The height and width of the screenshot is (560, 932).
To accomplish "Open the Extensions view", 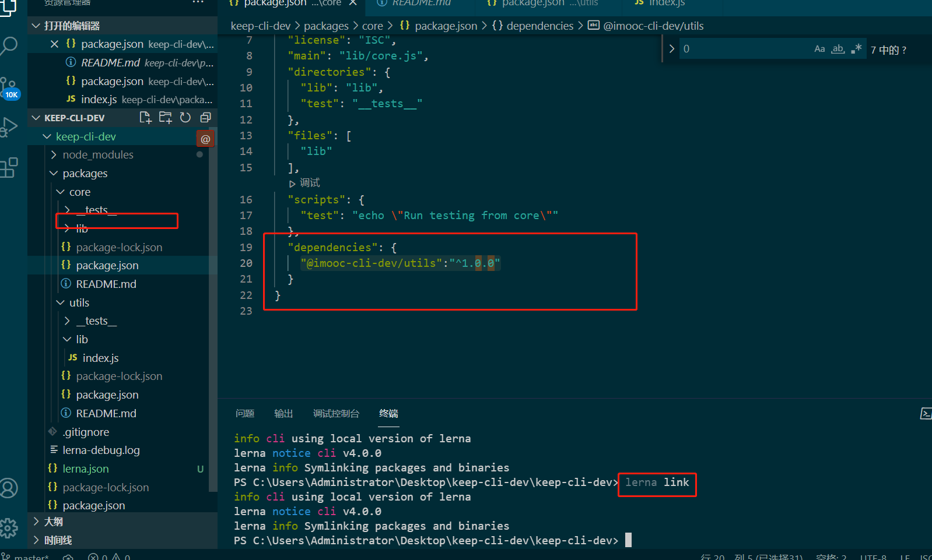I will click(9, 168).
